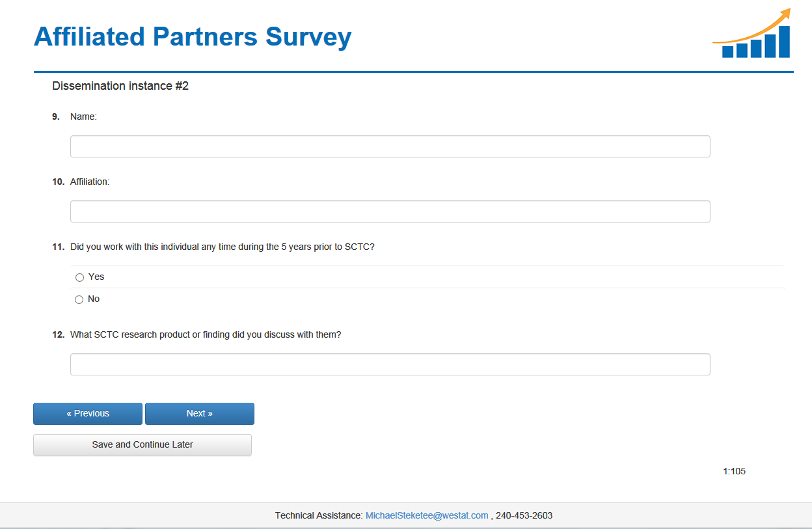This screenshot has width=812, height=529.
Task: Click the question 12 prompt text
Action: [x=206, y=334]
